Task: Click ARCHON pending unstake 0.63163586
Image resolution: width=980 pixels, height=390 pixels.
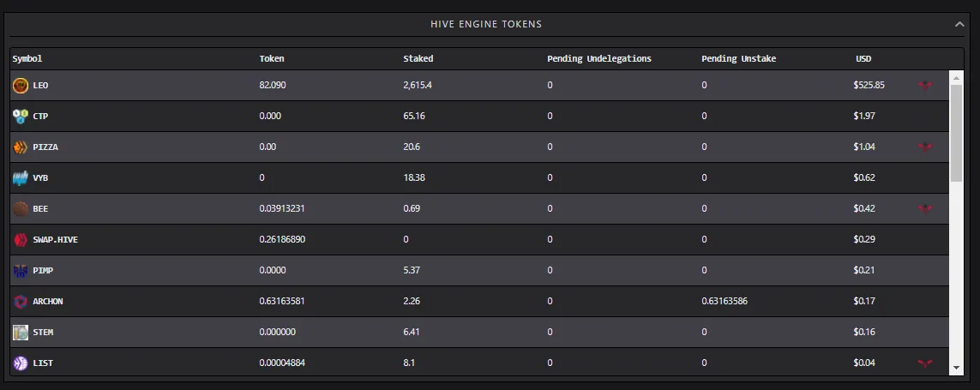Action: pos(724,301)
